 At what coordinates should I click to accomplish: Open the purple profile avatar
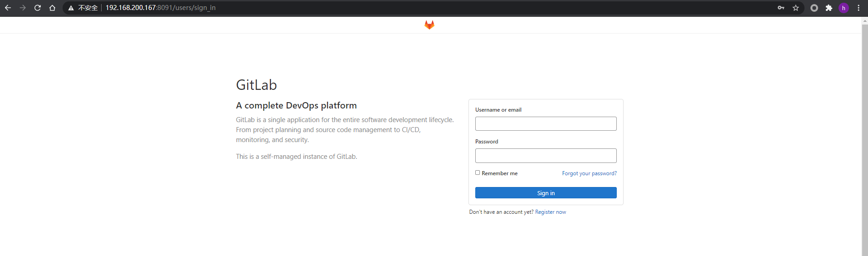(844, 8)
